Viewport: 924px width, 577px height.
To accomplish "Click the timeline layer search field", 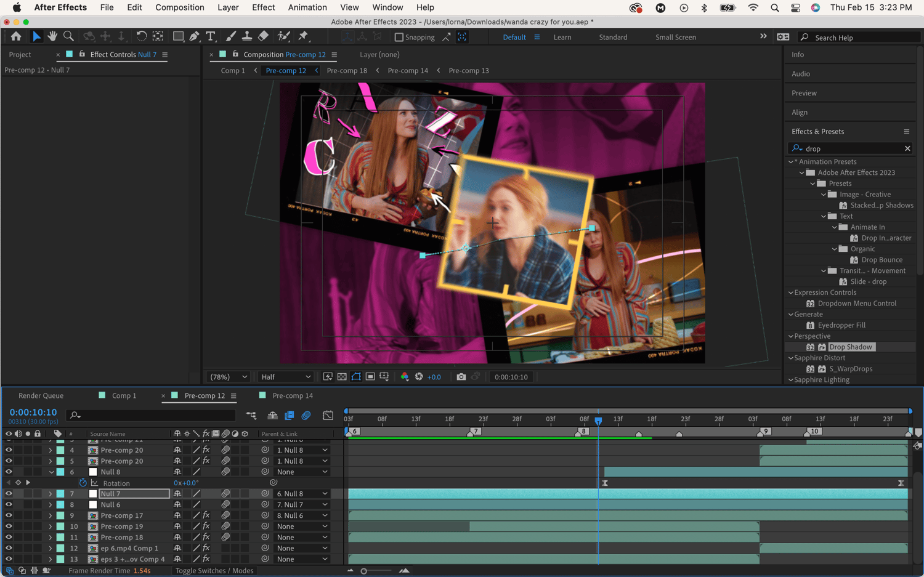I will click(x=152, y=416).
